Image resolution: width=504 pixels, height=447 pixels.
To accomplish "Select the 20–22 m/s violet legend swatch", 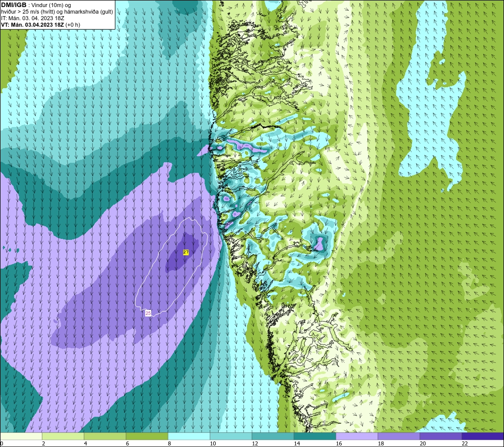I will pyautogui.click(x=440, y=436).
